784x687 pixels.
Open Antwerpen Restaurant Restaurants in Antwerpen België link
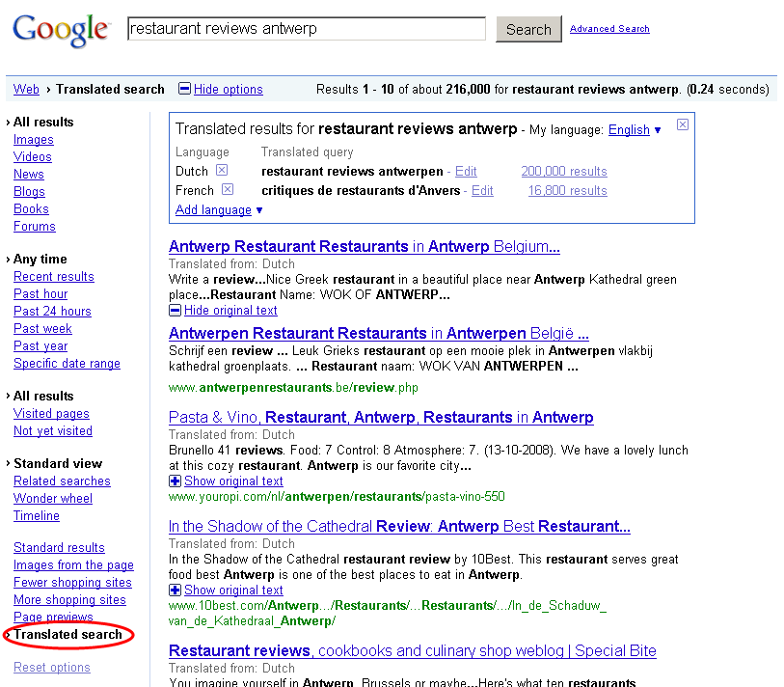click(x=379, y=333)
